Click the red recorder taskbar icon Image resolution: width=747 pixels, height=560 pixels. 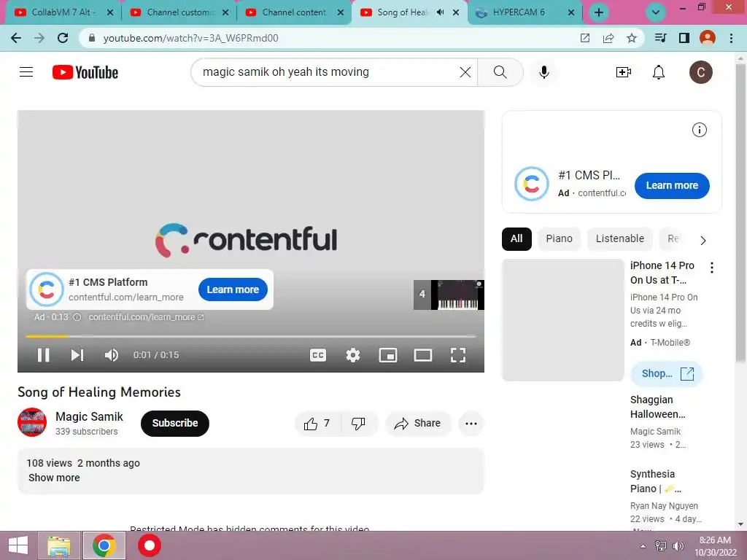coord(149,545)
